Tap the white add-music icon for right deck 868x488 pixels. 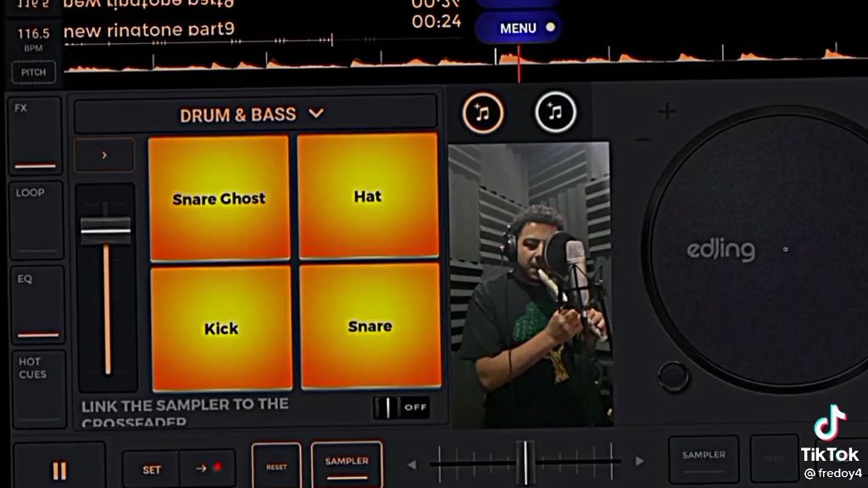tap(555, 112)
